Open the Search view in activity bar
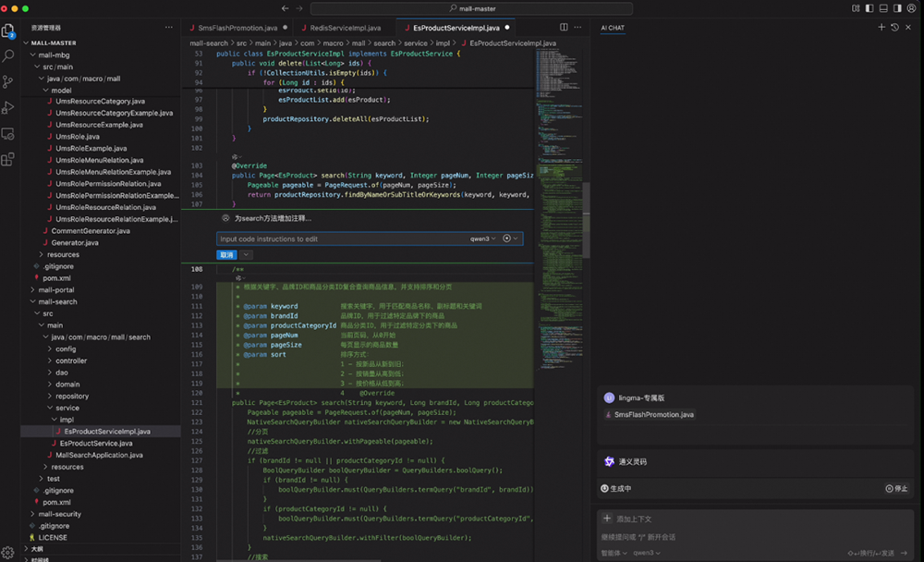 point(8,55)
